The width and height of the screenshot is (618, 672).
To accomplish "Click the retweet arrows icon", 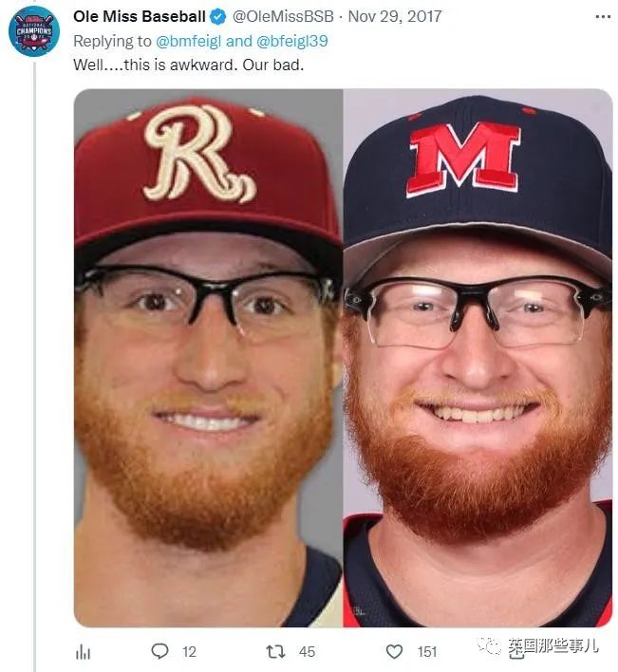I will click(x=275, y=652).
